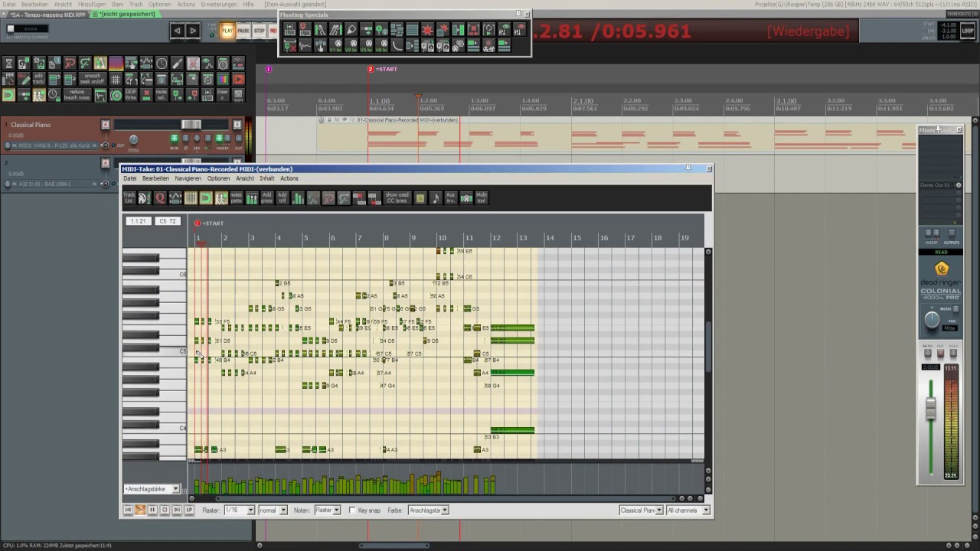Click the Aus inv. toolbar button
This screenshot has width=980, height=551.
[x=450, y=197]
